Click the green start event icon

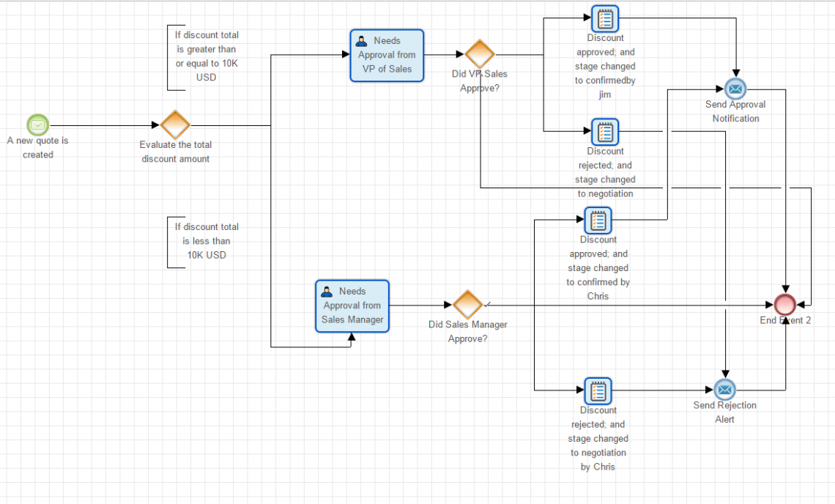click(x=37, y=125)
